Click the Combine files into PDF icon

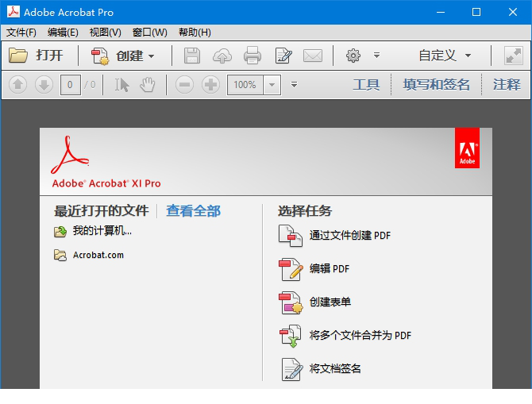pyautogui.click(x=291, y=336)
